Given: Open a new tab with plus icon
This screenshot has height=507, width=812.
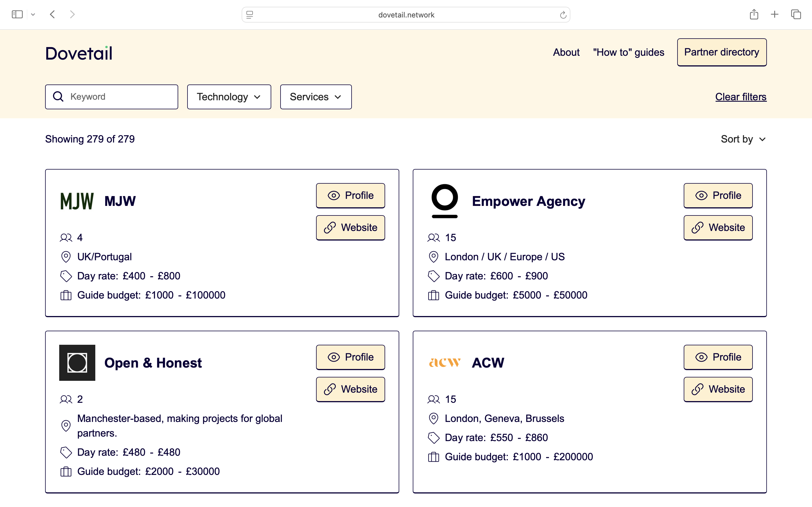Looking at the screenshot, I should click(x=775, y=14).
